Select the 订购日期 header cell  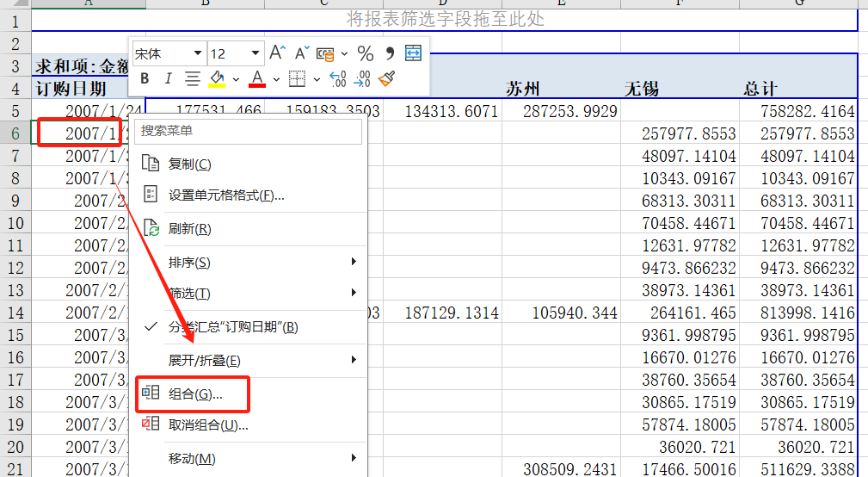coord(80,89)
